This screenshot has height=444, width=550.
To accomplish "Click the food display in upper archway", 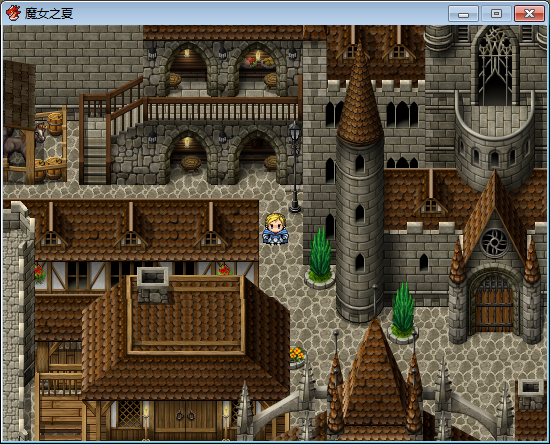I will [258, 62].
